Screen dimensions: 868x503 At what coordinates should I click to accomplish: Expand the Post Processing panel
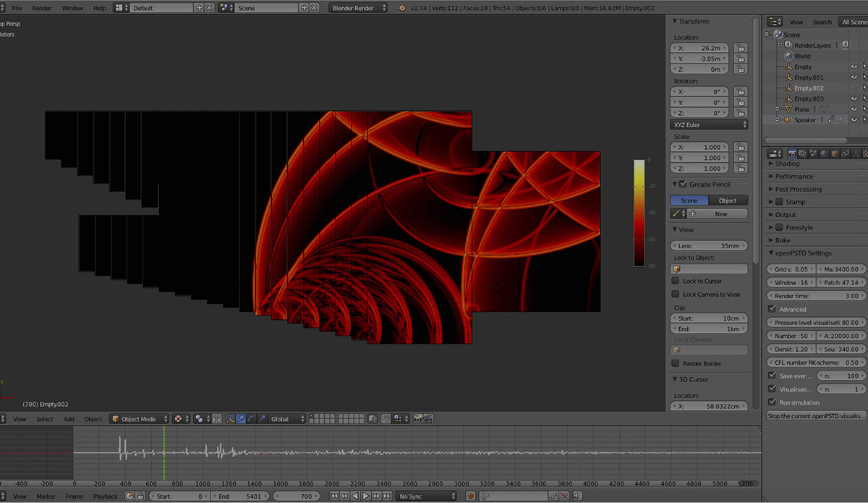pos(798,190)
